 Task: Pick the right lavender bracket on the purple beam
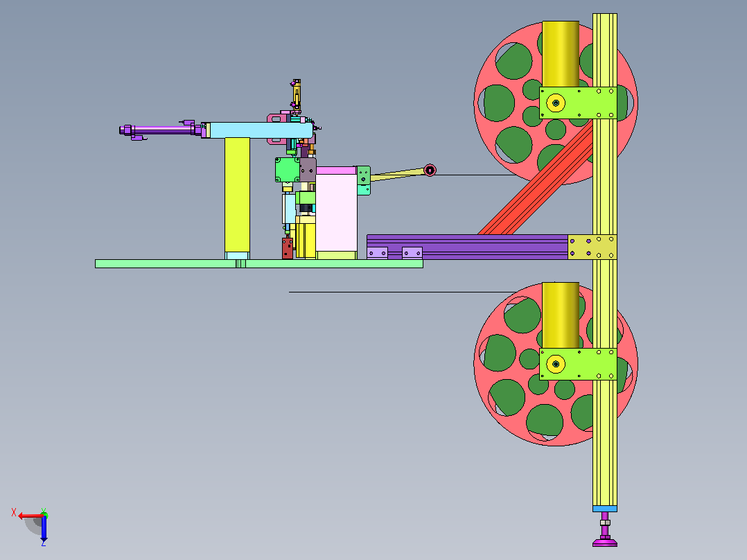(x=412, y=252)
